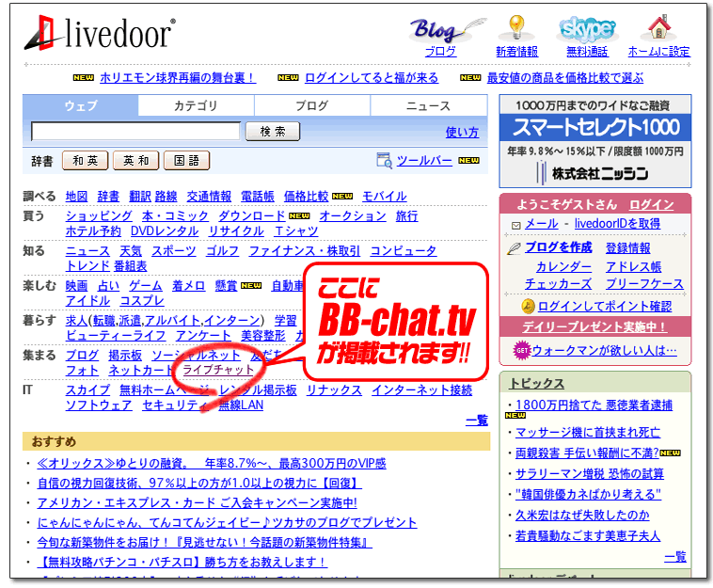This screenshot has width=713, height=588.
Task: Open the Blog feather icon
Action: click(x=447, y=30)
